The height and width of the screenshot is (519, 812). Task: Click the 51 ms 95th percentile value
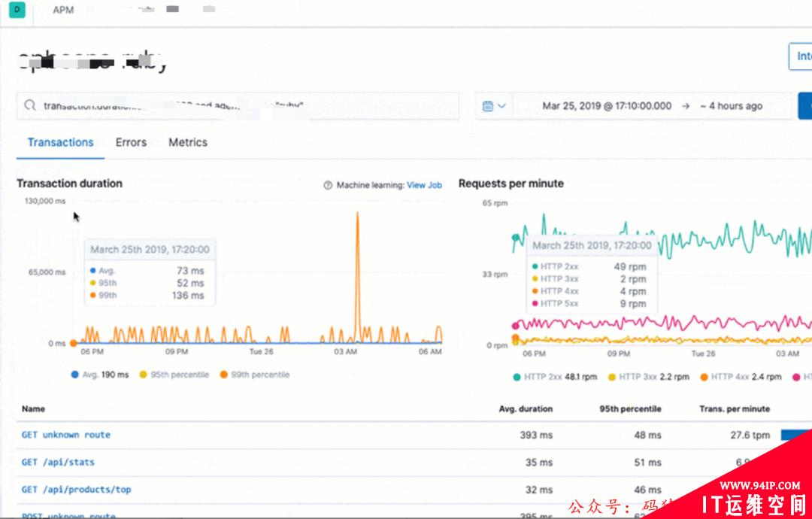coord(648,463)
